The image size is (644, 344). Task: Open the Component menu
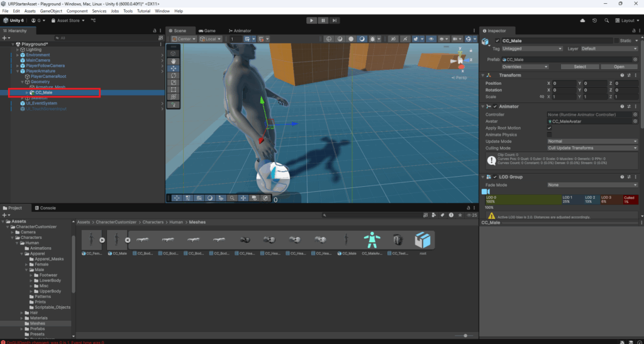77,11
